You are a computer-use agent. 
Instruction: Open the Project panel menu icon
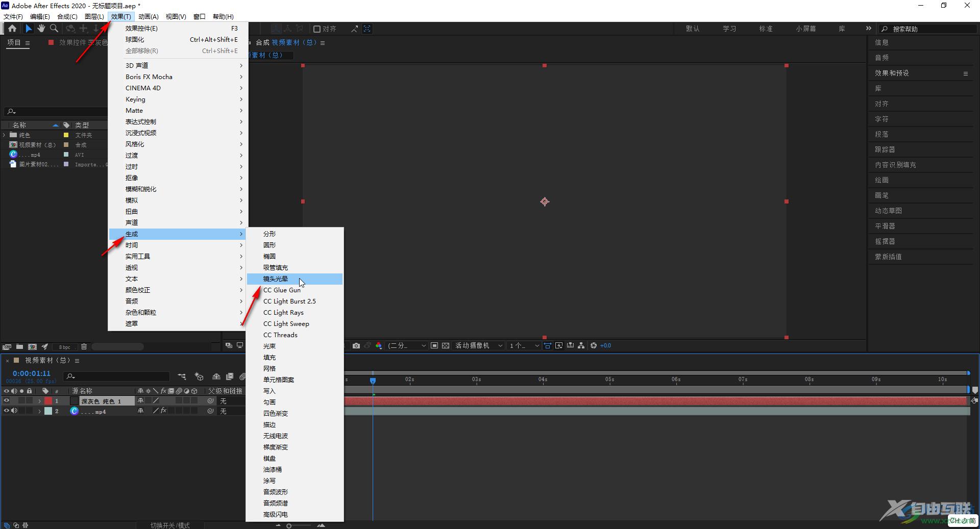click(28, 43)
